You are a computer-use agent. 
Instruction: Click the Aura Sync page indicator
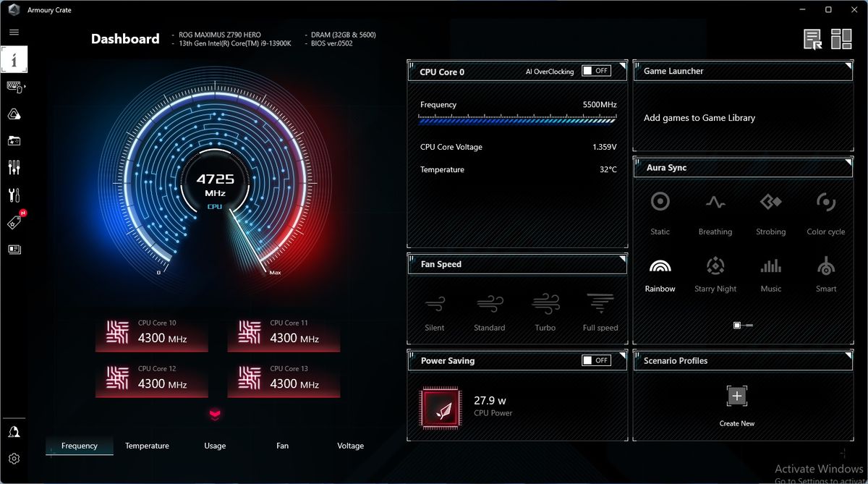[743, 326]
